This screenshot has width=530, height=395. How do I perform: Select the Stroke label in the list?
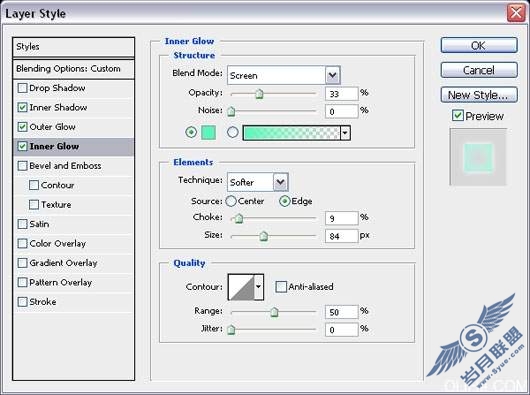(x=43, y=302)
